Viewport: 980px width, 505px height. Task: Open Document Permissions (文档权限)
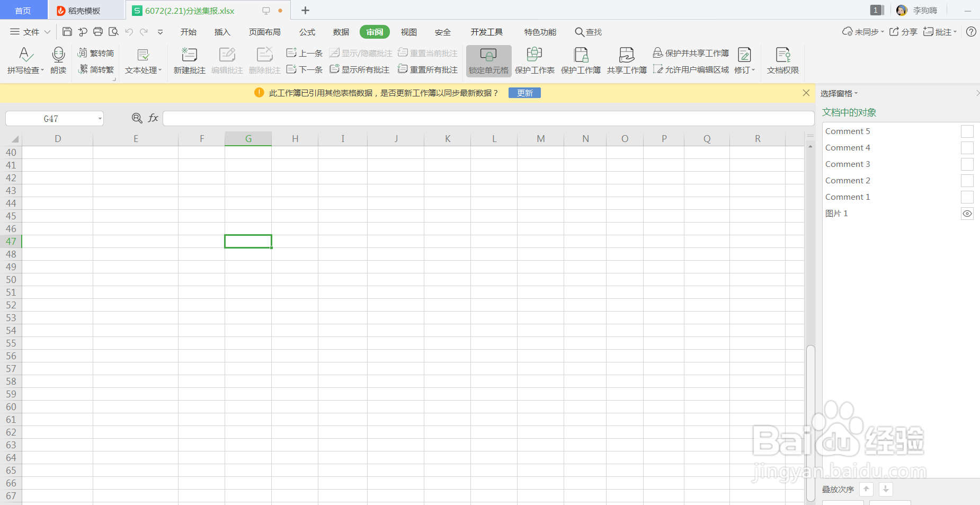point(782,60)
